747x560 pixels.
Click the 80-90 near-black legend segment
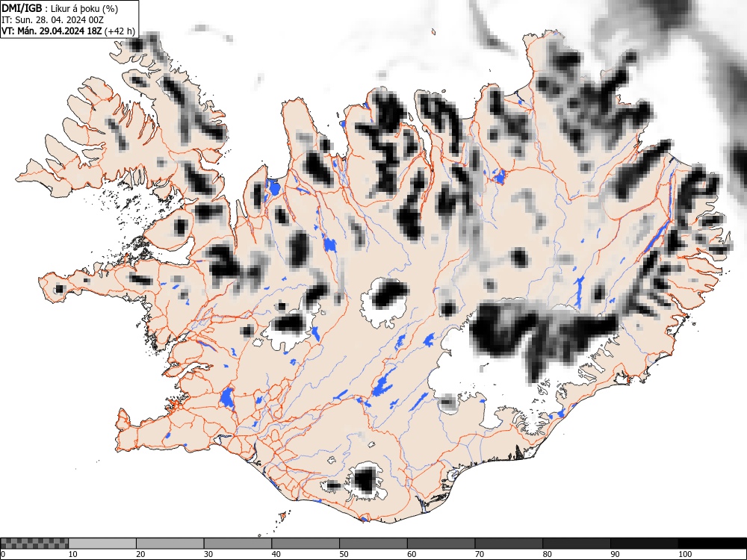[576, 544]
